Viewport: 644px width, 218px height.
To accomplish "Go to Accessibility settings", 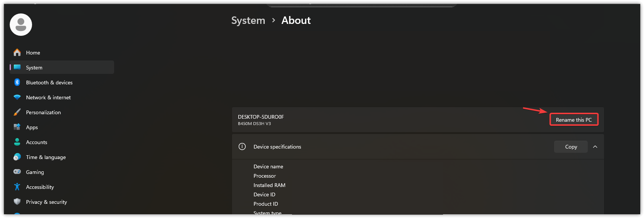I will point(62,187).
